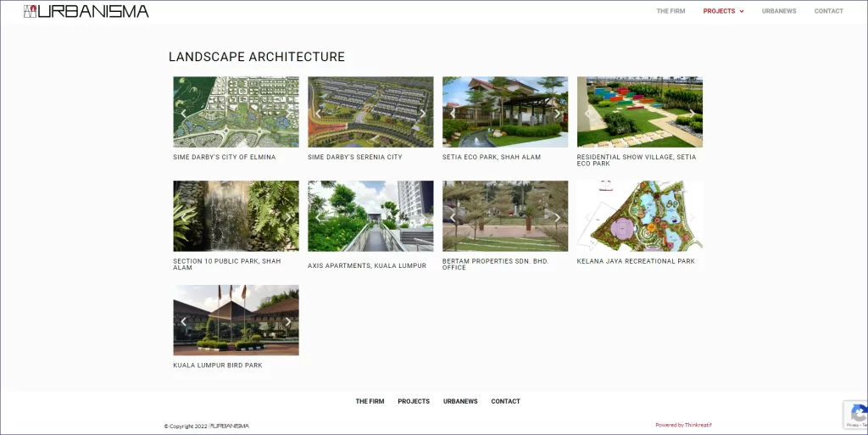Select the Section 10 Public Park waterfall thumbnail
The image size is (868, 435).
pyautogui.click(x=236, y=215)
